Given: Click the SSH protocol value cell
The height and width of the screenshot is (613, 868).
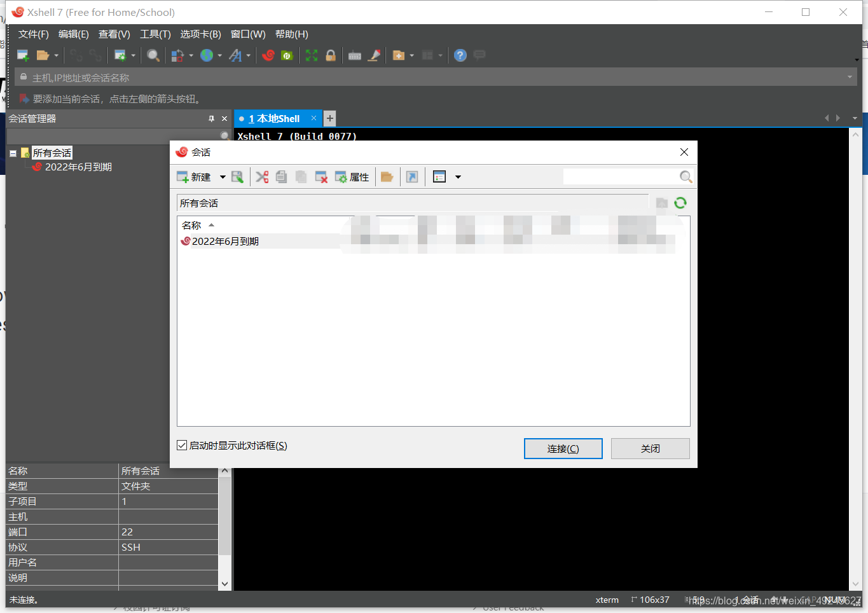Looking at the screenshot, I should pyautogui.click(x=169, y=548).
